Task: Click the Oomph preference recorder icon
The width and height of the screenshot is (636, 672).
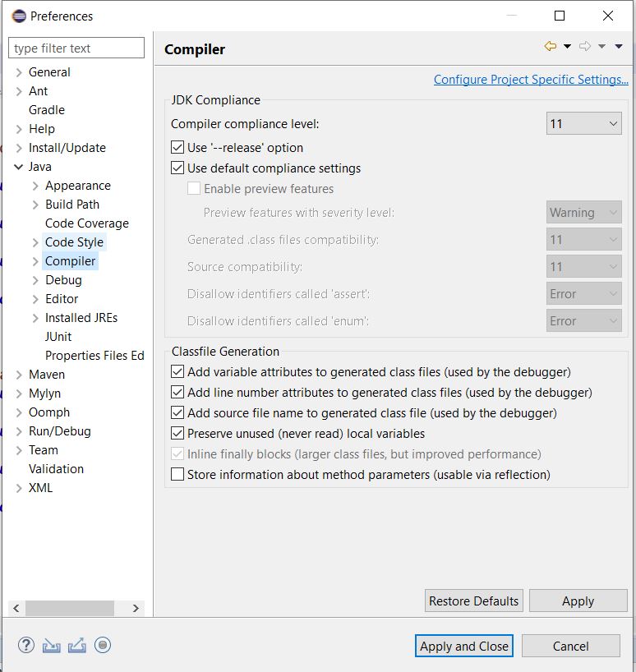Action: [x=103, y=645]
